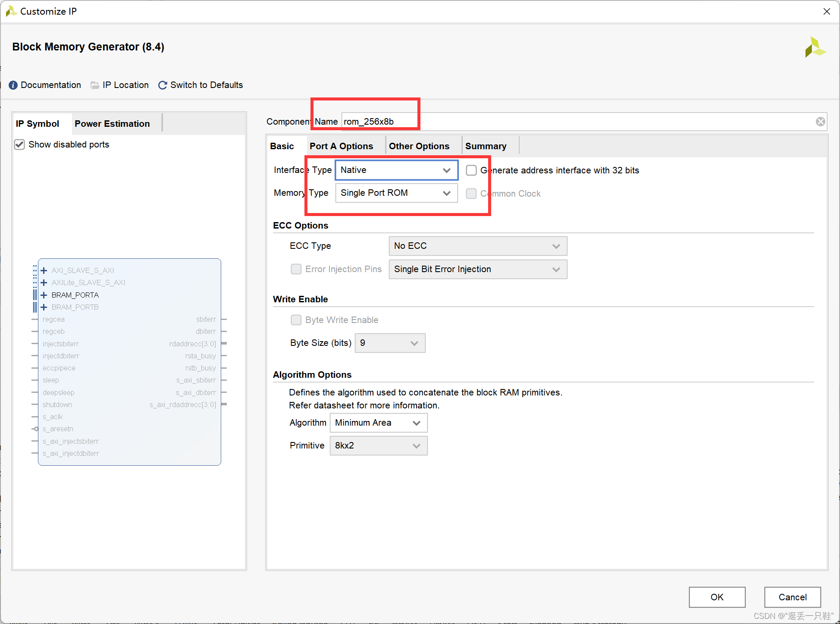
Task: Open the ECC Type dropdown
Action: pos(477,246)
